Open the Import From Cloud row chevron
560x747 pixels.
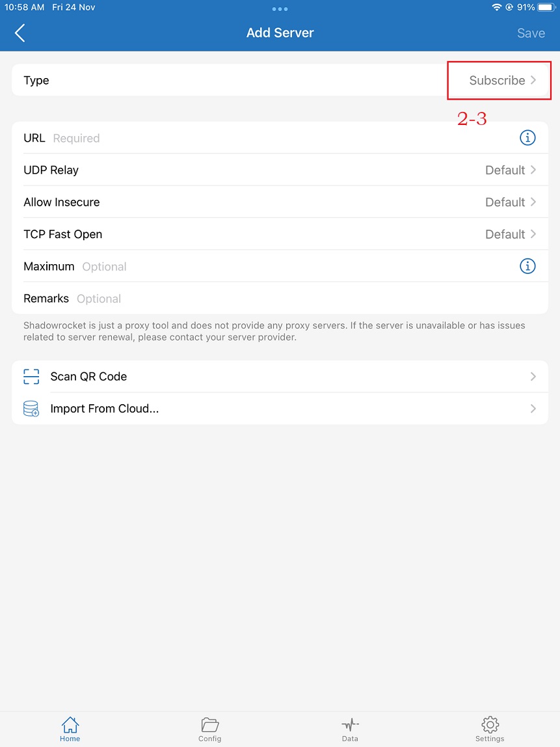[x=533, y=409]
